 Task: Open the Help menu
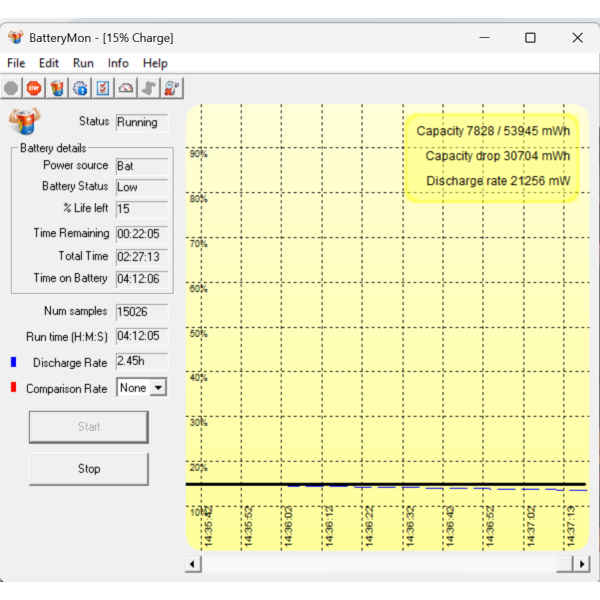click(x=155, y=63)
